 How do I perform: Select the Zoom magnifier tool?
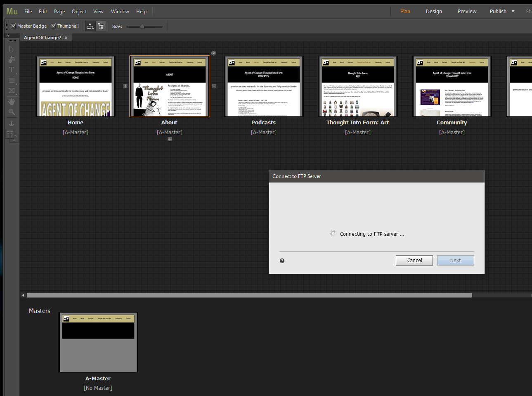point(12,112)
